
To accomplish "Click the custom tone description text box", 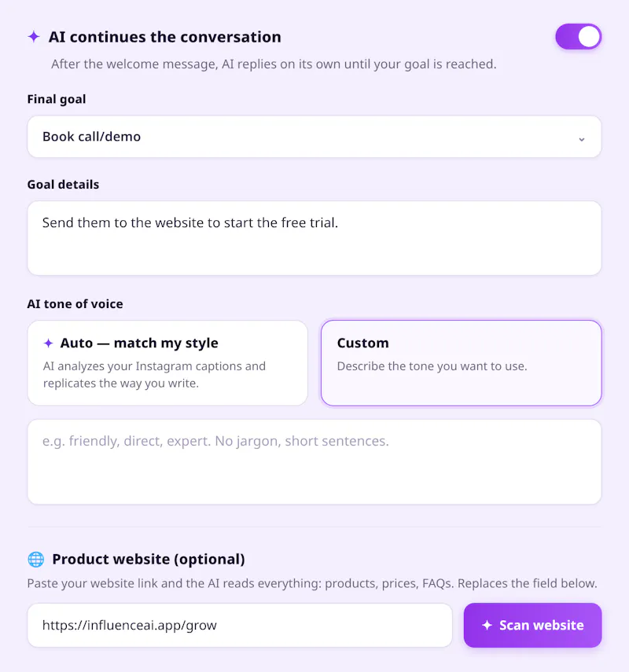I will [314, 462].
